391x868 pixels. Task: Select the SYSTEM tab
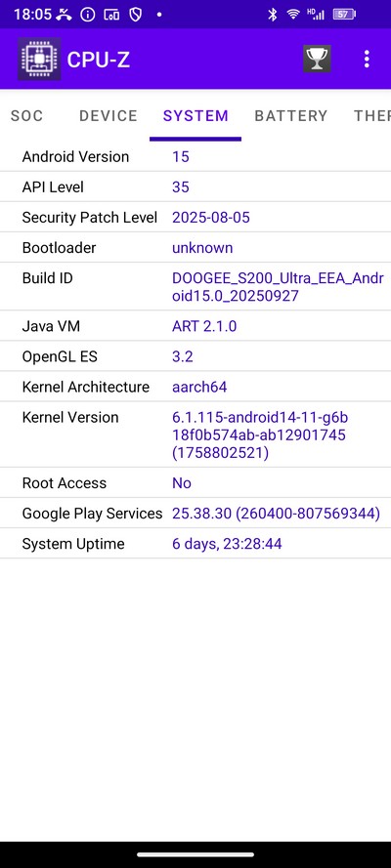[195, 115]
